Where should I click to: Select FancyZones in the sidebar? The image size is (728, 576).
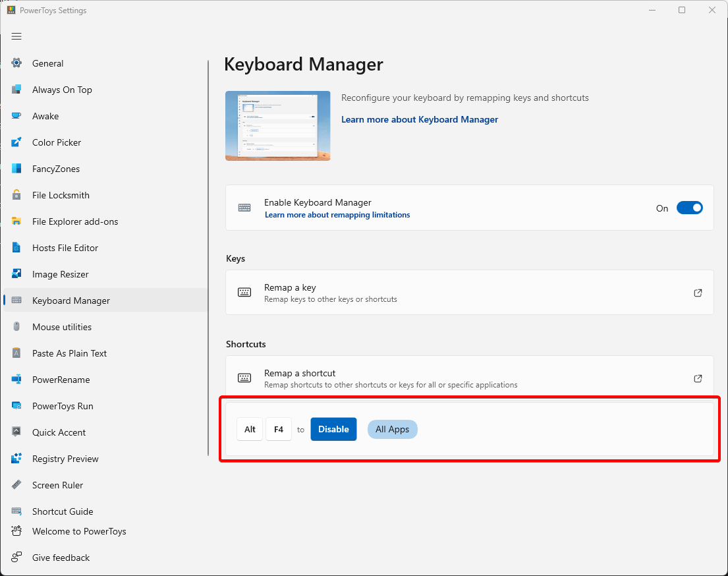(x=105, y=169)
